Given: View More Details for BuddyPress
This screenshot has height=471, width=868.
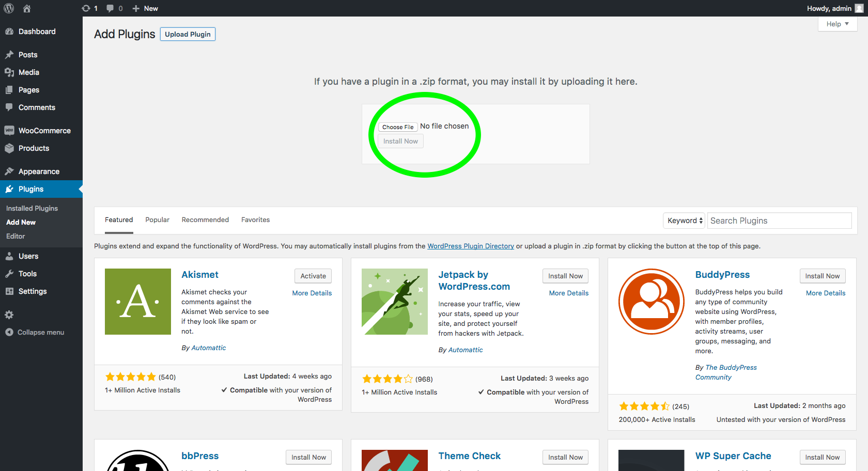Looking at the screenshot, I should pos(826,293).
